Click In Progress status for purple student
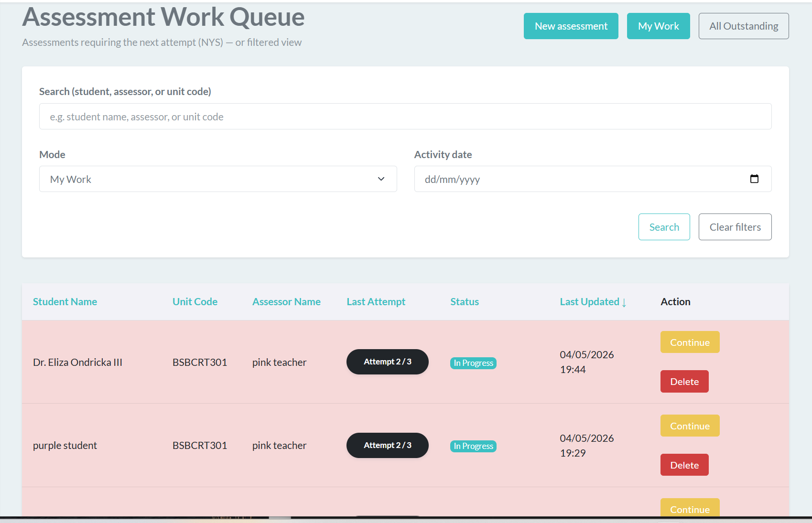812x523 pixels. click(473, 446)
